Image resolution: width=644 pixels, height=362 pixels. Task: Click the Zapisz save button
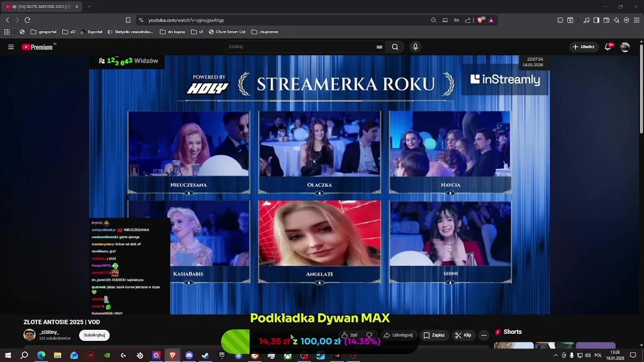[434, 335]
